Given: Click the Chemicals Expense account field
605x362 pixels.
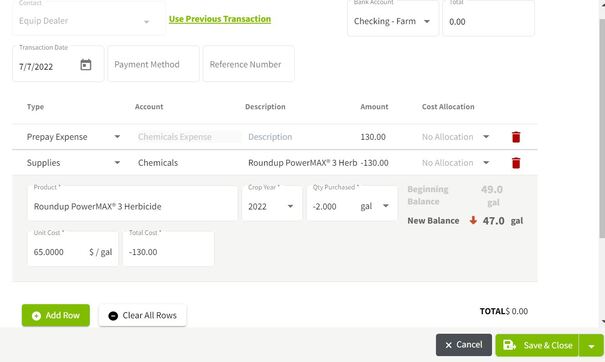Looking at the screenshot, I should point(189,137).
